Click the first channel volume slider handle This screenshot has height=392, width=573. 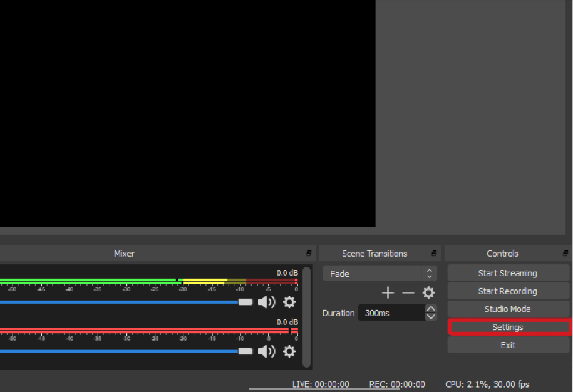pos(245,302)
